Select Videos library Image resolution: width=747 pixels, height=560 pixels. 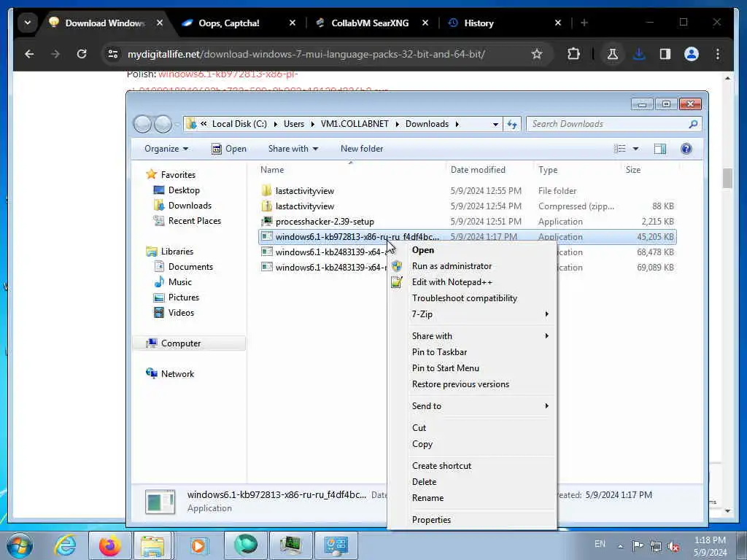coord(181,312)
